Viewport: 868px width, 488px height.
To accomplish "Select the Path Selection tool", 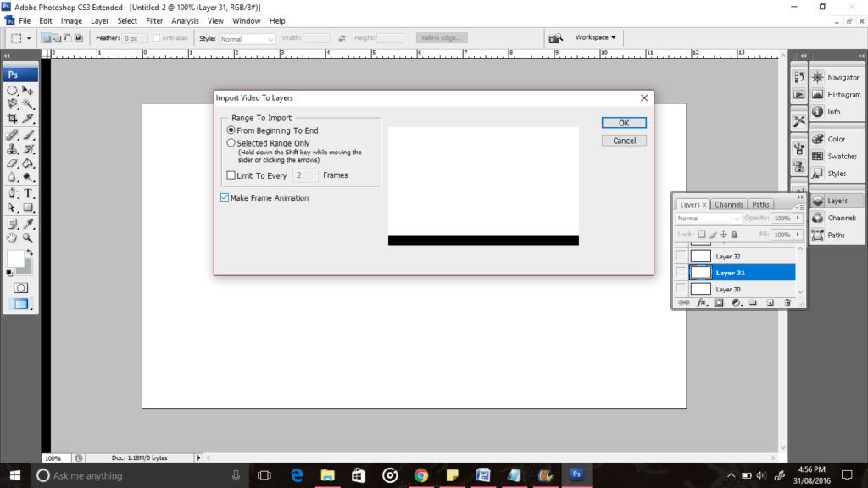I will (x=12, y=208).
